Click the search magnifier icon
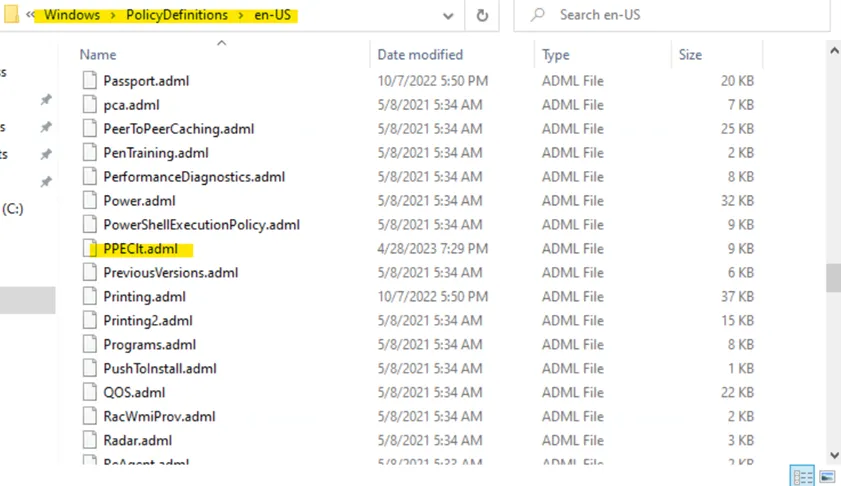This screenshot has height=486, width=841. click(x=537, y=15)
